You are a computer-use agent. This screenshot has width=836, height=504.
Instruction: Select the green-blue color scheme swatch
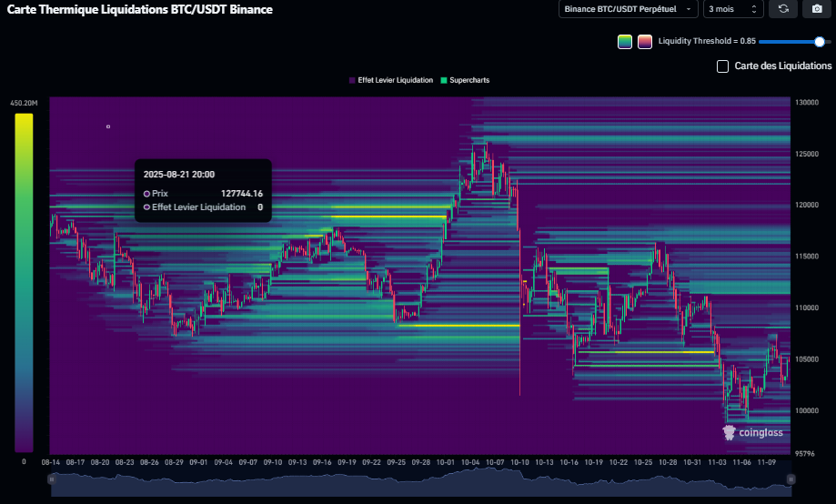tap(625, 42)
